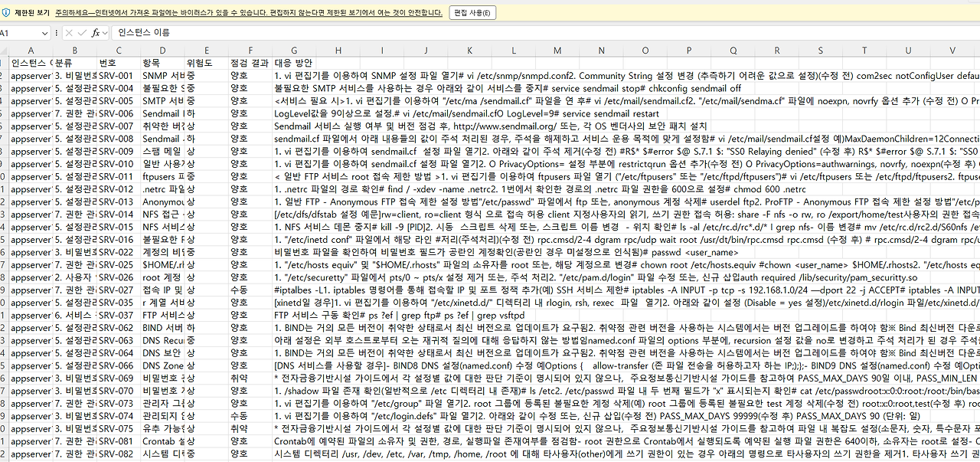Select column C header
This screenshot has height=462, width=980.
[119, 51]
